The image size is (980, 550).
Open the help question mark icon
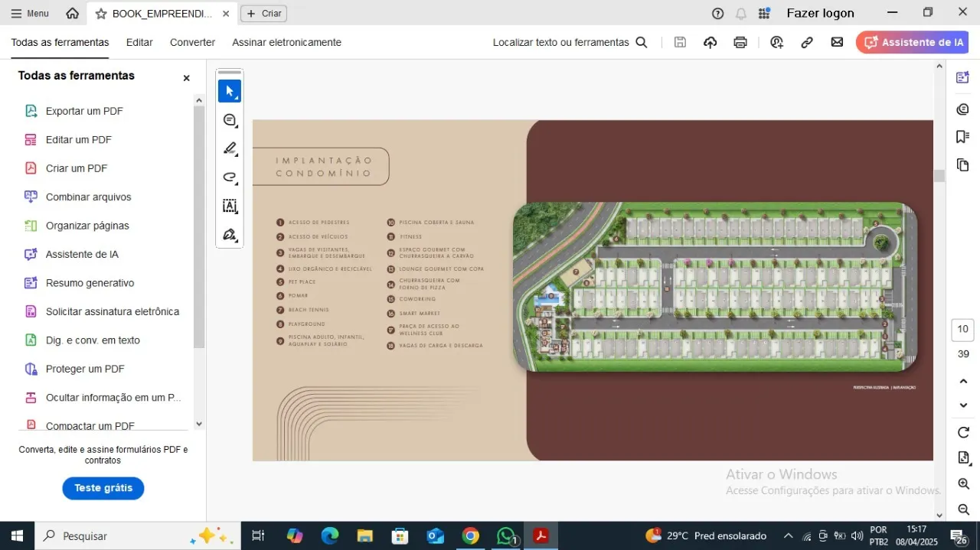pyautogui.click(x=717, y=14)
